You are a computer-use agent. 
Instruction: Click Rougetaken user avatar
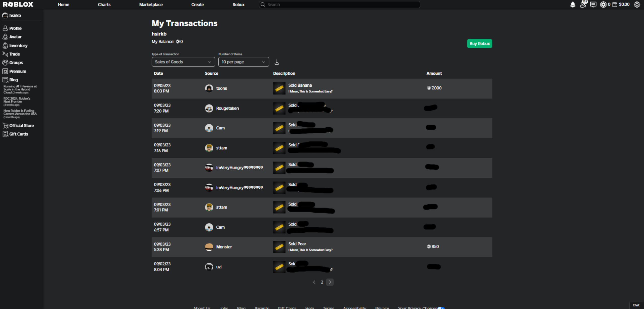209,108
